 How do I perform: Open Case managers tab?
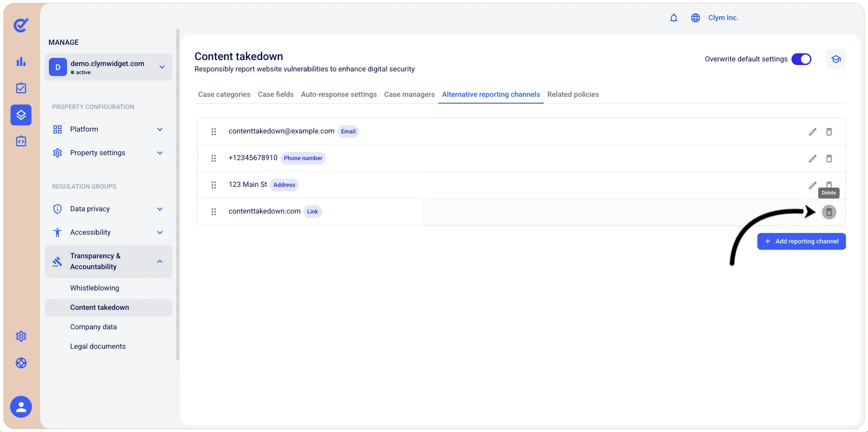coord(409,95)
